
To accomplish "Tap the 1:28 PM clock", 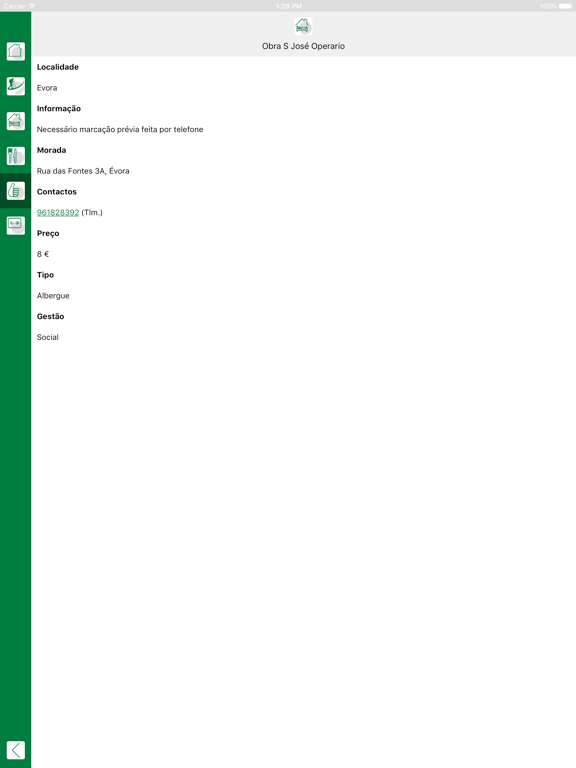I will tap(288, 6).
